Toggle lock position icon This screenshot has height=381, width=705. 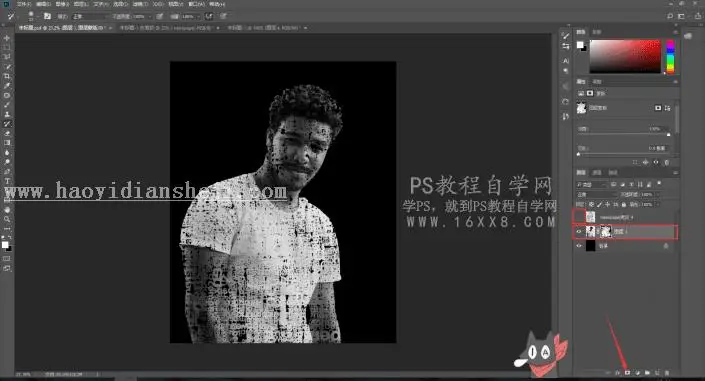coord(607,204)
